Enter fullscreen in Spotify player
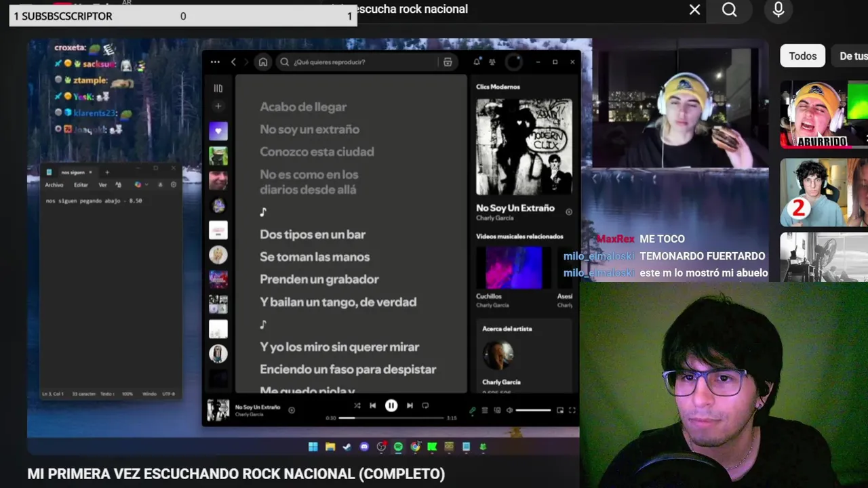 pyautogui.click(x=572, y=410)
